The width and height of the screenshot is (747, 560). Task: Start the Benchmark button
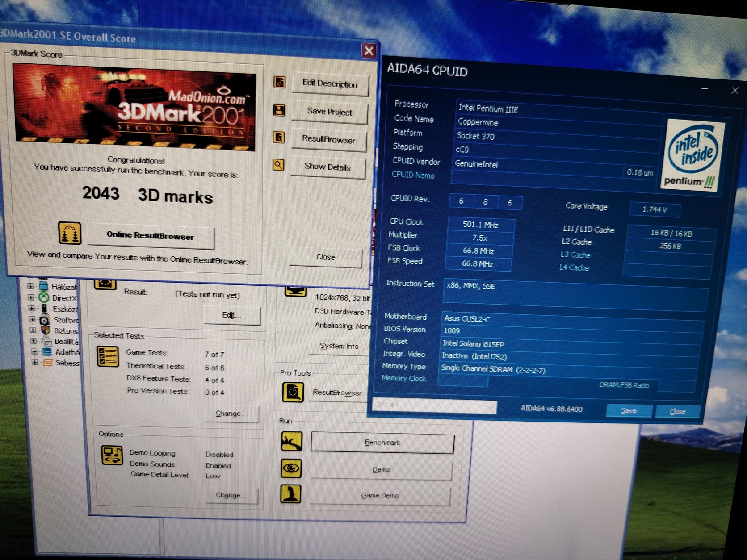[382, 443]
